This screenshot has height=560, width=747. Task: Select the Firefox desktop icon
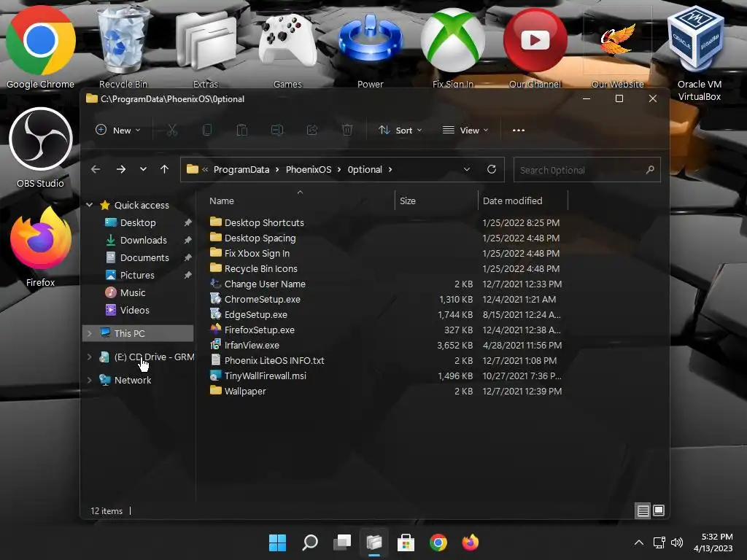coord(41,248)
